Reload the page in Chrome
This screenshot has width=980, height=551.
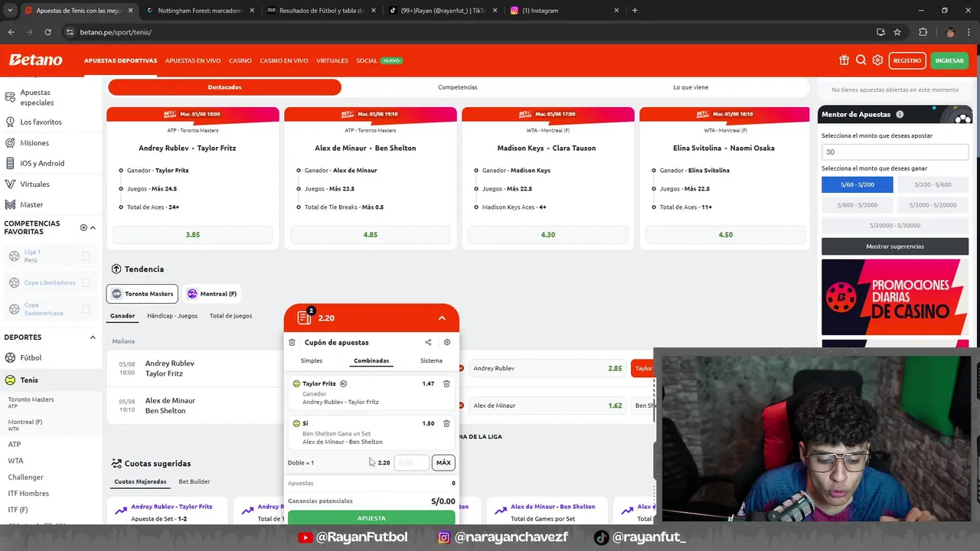click(x=47, y=32)
